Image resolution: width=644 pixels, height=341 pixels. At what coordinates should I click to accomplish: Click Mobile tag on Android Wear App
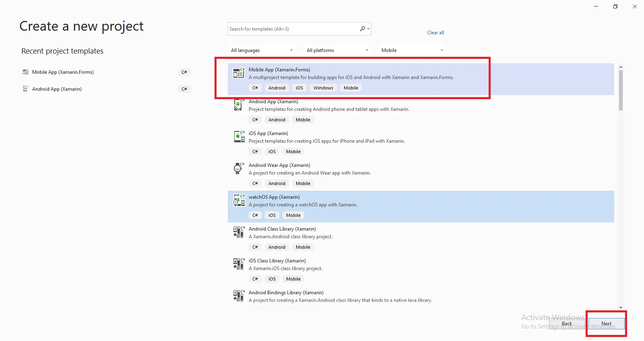pyautogui.click(x=303, y=183)
